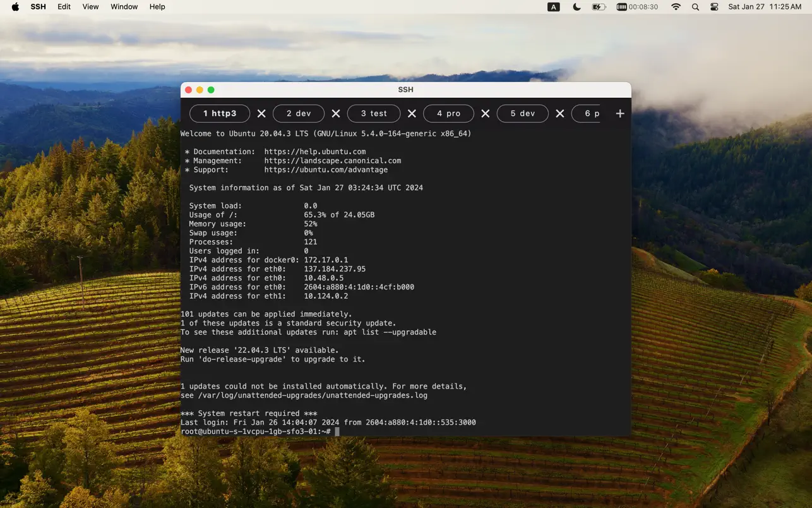Select the '1 http3' tab

click(220, 113)
